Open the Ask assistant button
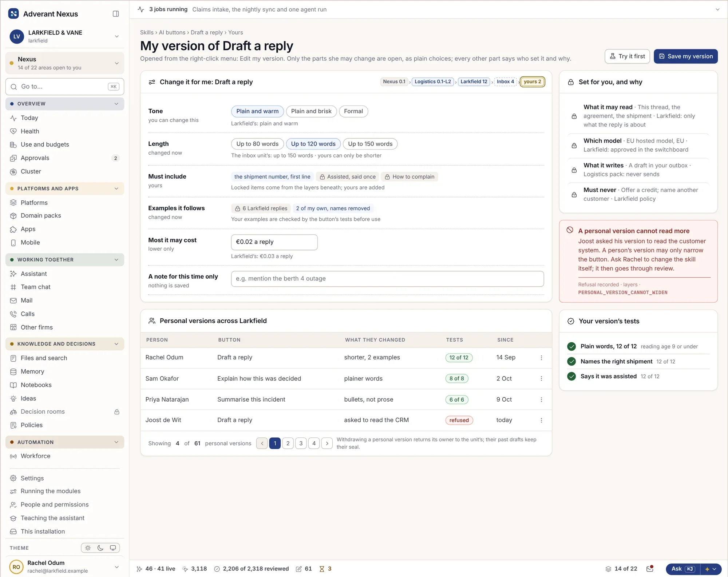Screen dimensions: 728x577 [683, 569]
